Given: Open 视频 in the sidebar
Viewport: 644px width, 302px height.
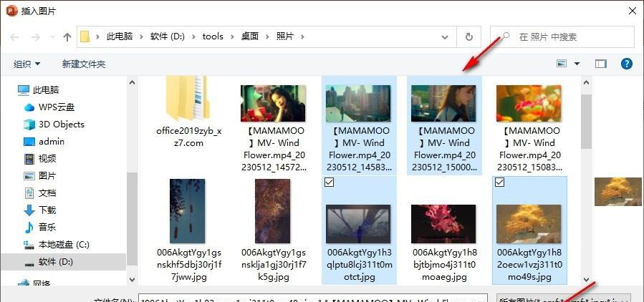Looking at the screenshot, I should 47,159.
